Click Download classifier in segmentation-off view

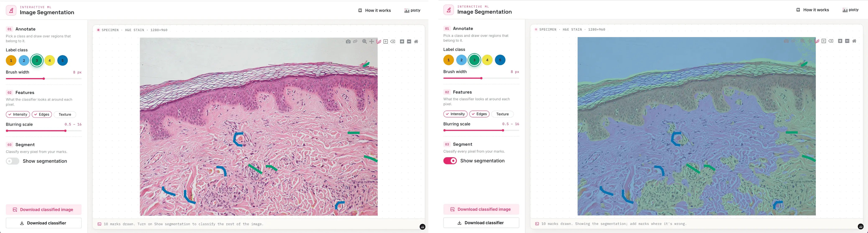point(44,223)
